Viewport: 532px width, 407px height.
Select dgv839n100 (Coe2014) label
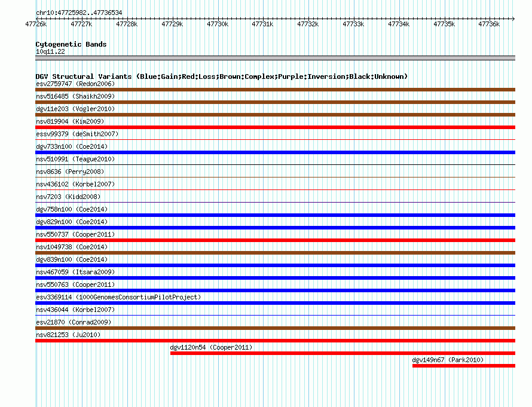click(72, 259)
